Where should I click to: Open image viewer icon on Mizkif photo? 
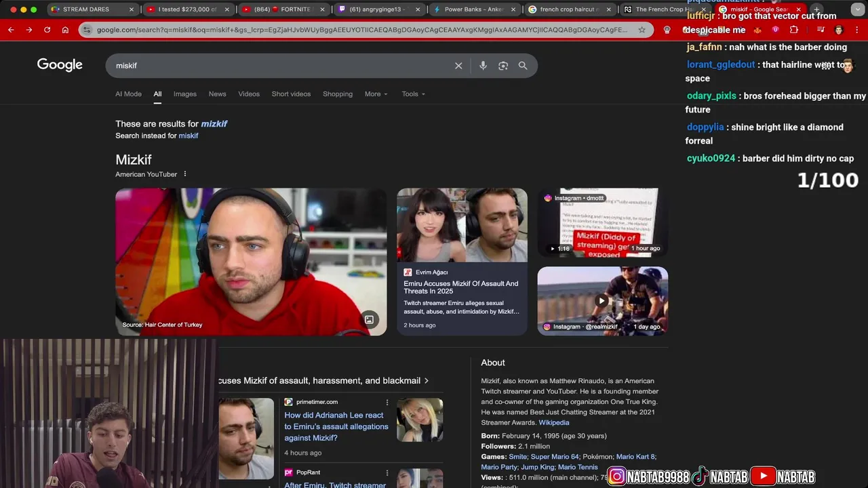pyautogui.click(x=369, y=319)
